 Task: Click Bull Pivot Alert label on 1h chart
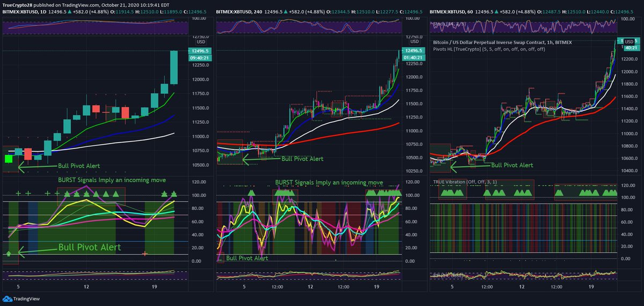[x=513, y=166]
